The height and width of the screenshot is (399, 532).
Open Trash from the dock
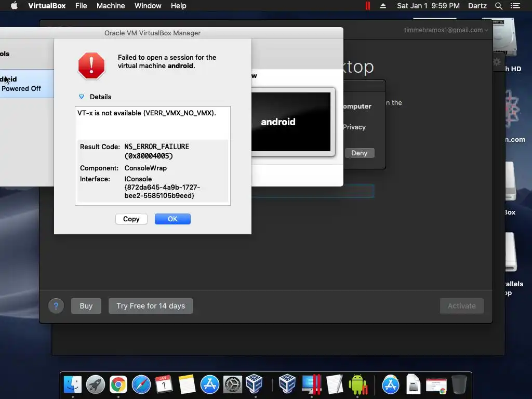[459, 384]
